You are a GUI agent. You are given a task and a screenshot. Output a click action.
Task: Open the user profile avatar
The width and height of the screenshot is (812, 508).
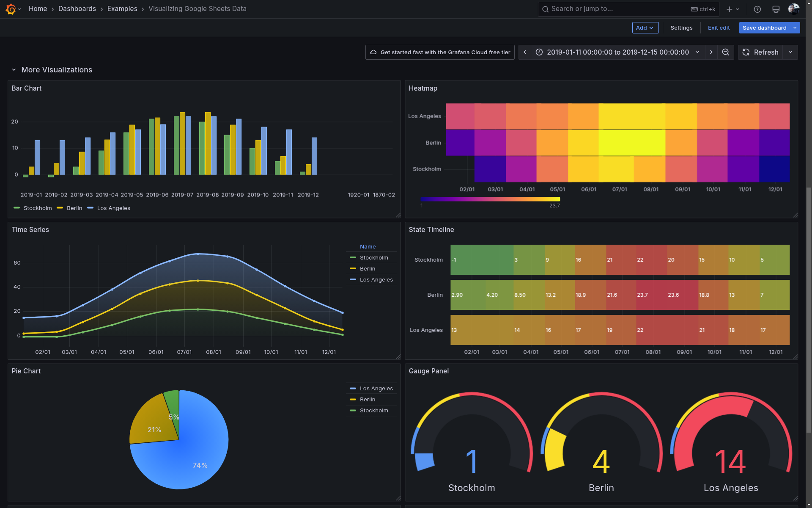pyautogui.click(x=793, y=9)
